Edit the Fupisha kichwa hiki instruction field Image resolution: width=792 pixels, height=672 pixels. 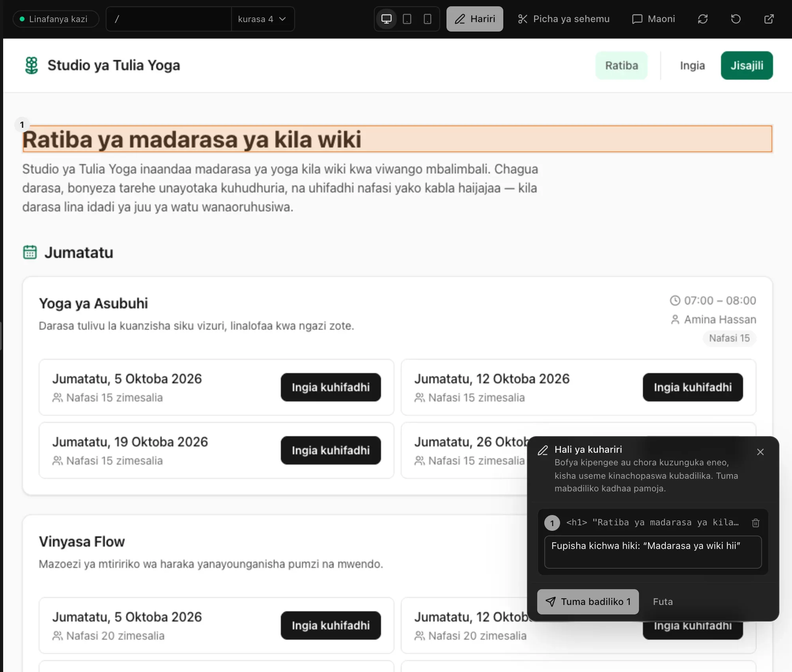[x=653, y=552]
